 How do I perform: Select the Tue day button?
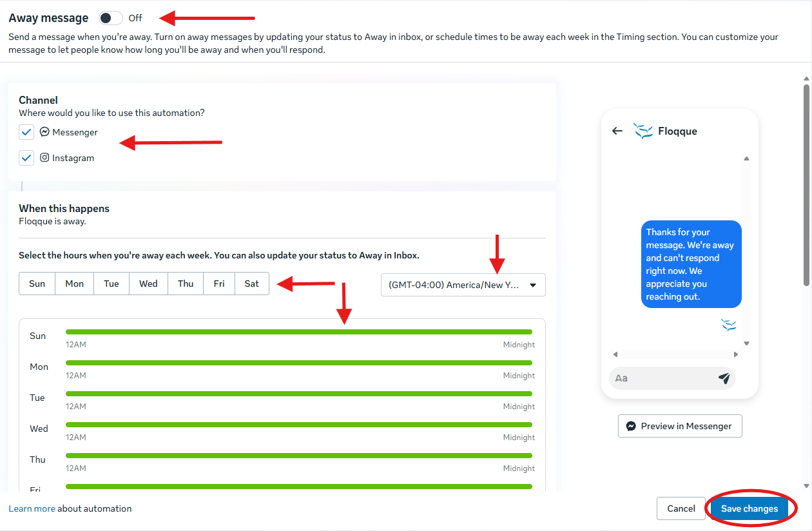(x=111, y=284)
